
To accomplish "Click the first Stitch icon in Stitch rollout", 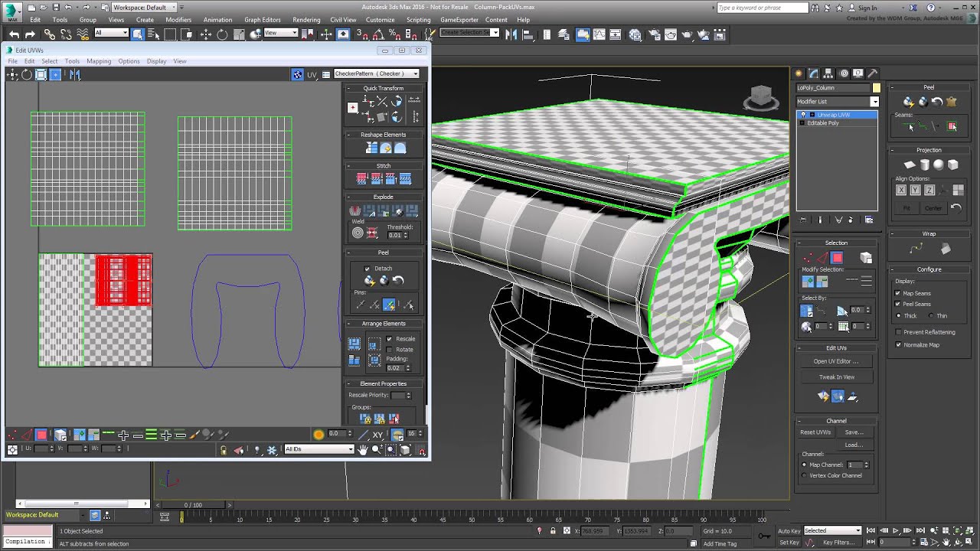I will tap(362, 179).
